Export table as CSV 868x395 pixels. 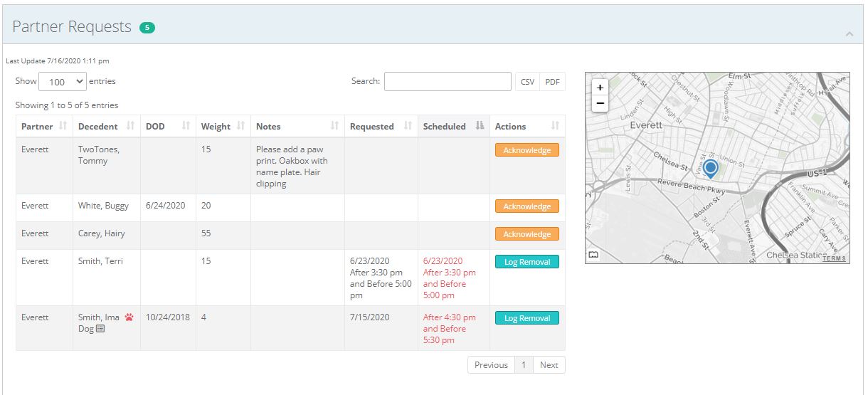pyautogui.click(x=527, y=82)
